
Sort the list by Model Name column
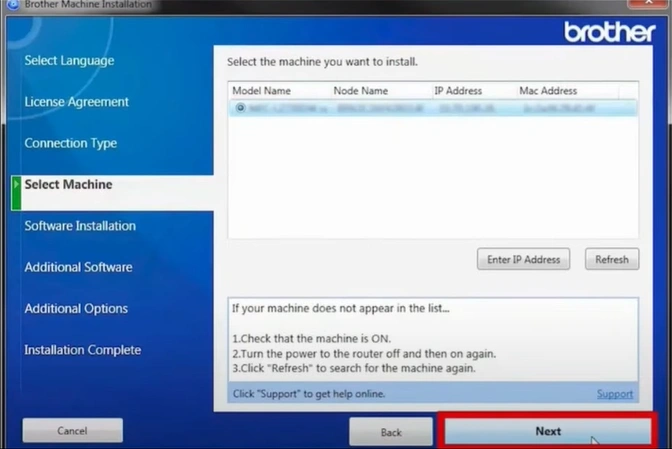coord(261,91)
